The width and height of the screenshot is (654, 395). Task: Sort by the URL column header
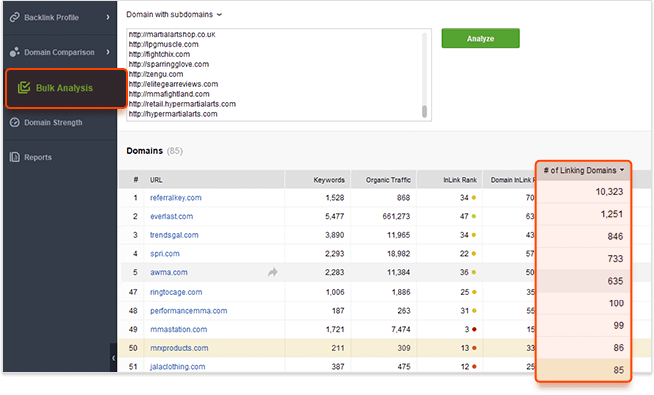(156, 180)
